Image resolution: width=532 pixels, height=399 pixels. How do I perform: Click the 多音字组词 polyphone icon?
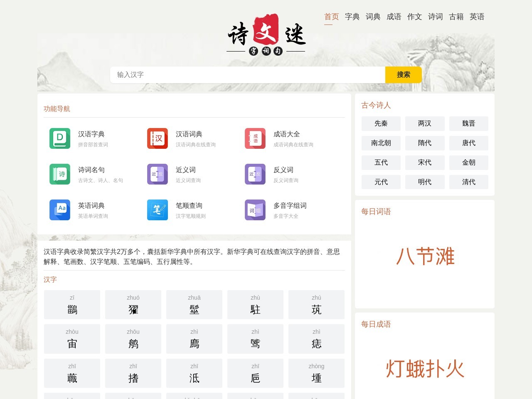[255, 210]
